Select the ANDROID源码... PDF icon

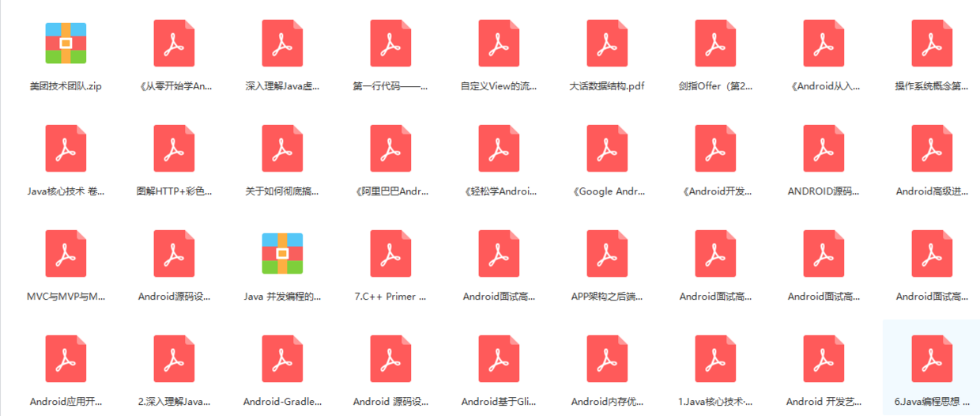(x=824, y=148)
